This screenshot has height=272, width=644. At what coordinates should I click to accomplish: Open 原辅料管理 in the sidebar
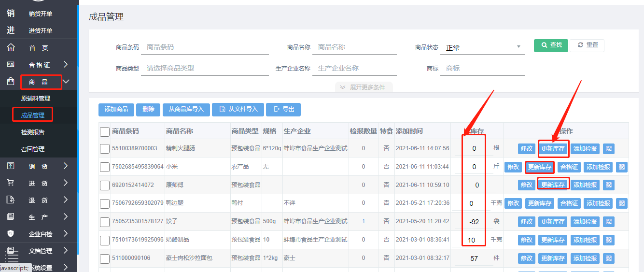click(x=36, y=99)
